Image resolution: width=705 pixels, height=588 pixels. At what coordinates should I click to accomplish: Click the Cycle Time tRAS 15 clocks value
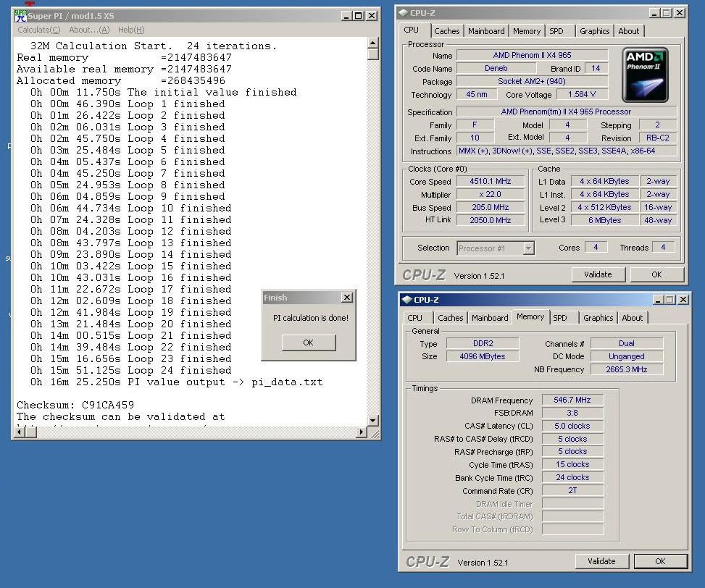click(572, 464)
